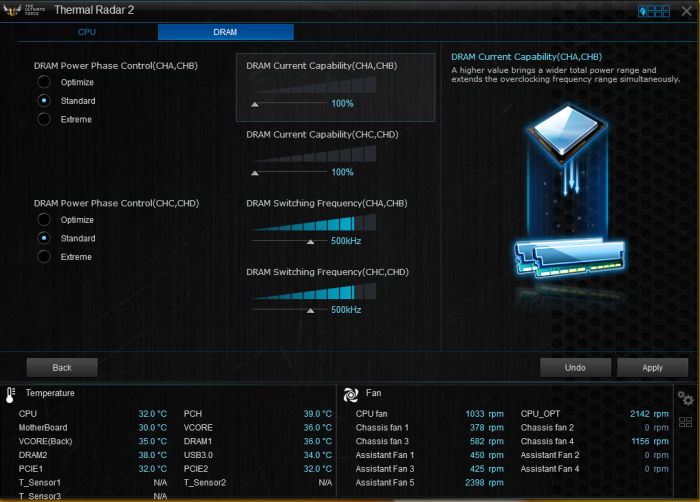Click the DRAM2 38.0 °C reading

[x=152, y=455]
